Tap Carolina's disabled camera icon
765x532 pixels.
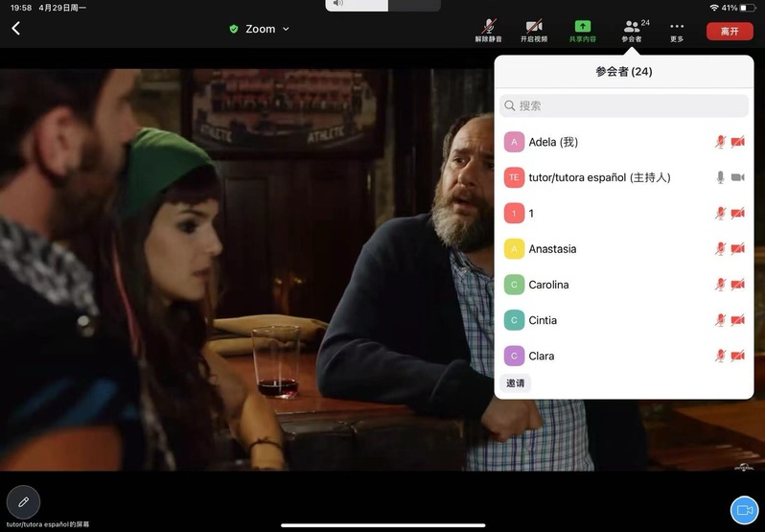click(x=738, y=285)
